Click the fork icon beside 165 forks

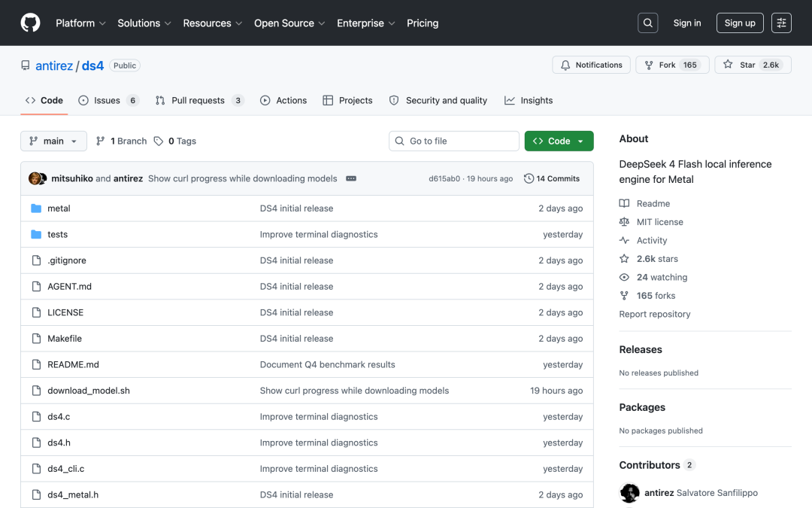pyautogui.click(x=625, y=296)
